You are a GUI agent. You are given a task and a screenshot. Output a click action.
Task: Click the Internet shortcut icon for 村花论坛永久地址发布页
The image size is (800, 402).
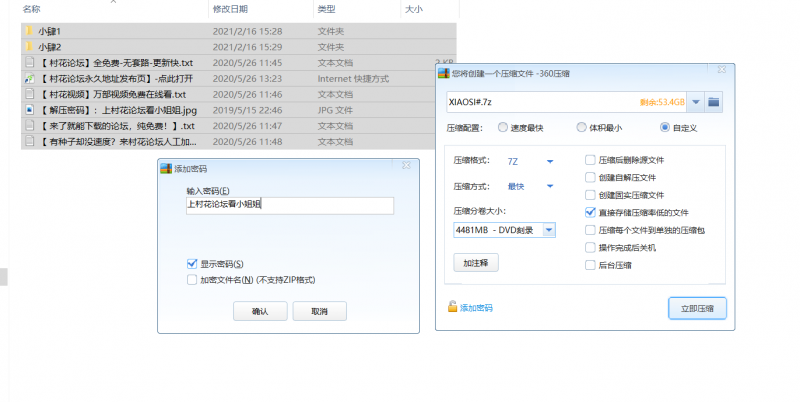29,78
